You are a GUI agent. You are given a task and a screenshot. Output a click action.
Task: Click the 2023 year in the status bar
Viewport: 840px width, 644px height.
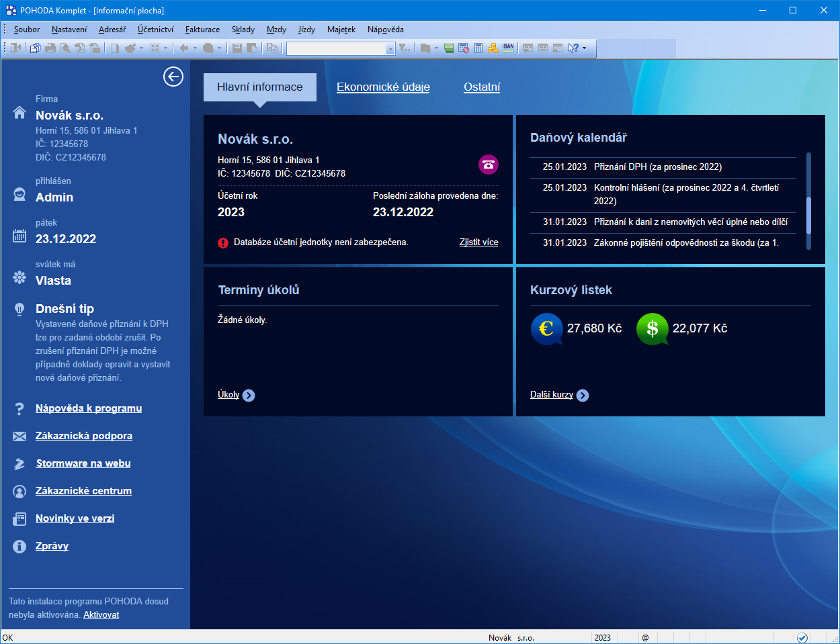[x=603, y=638]
